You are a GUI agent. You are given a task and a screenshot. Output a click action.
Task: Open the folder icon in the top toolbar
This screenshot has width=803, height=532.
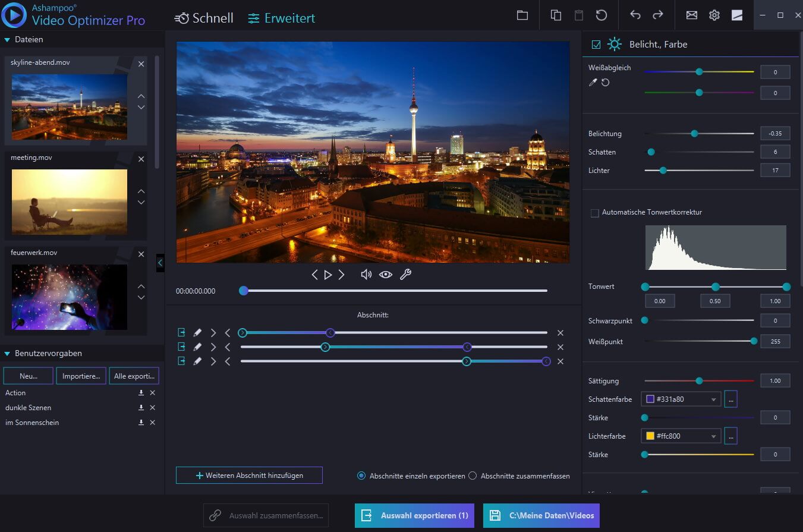[522, 15]
